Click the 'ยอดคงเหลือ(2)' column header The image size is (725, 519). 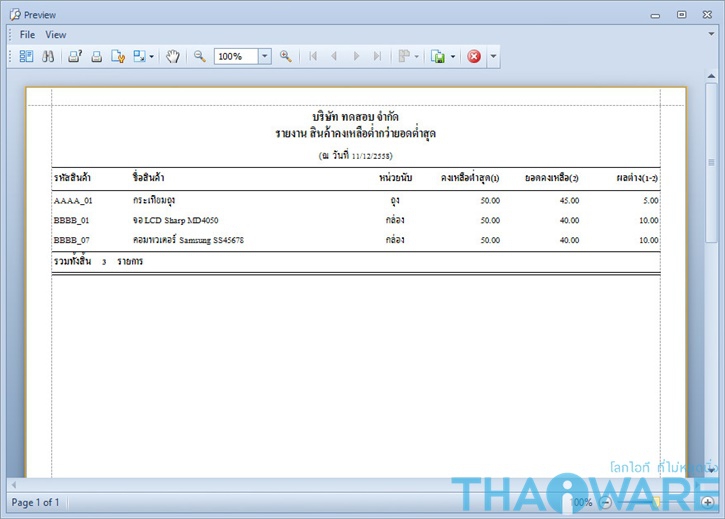pyautogui.click(x=552, y=178)
